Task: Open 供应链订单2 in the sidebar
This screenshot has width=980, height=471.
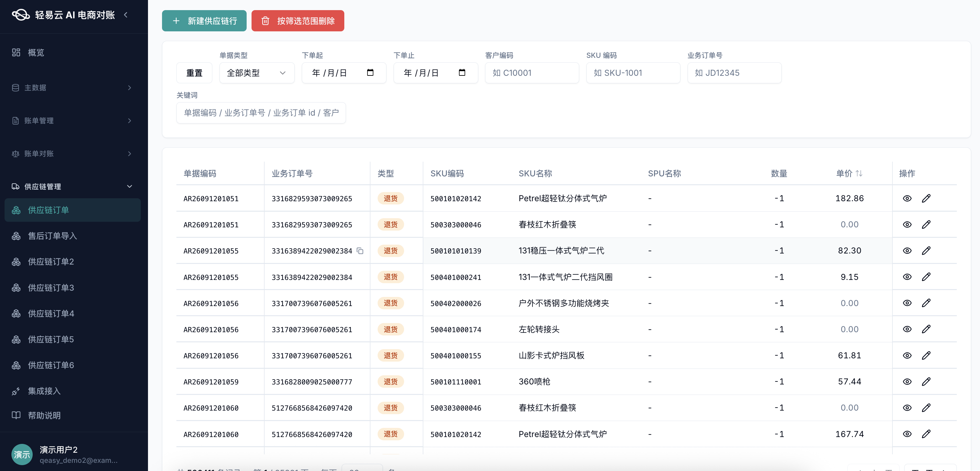Action: [72, 262]
